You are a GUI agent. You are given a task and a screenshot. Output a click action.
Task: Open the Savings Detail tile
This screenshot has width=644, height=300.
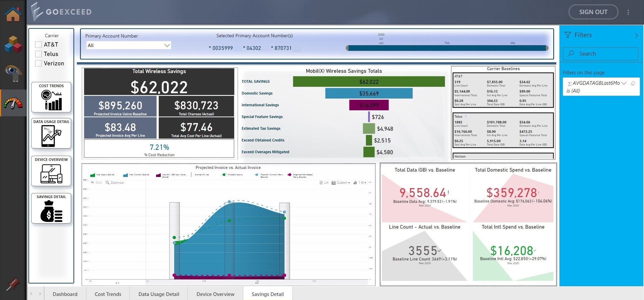coord(51,208)
